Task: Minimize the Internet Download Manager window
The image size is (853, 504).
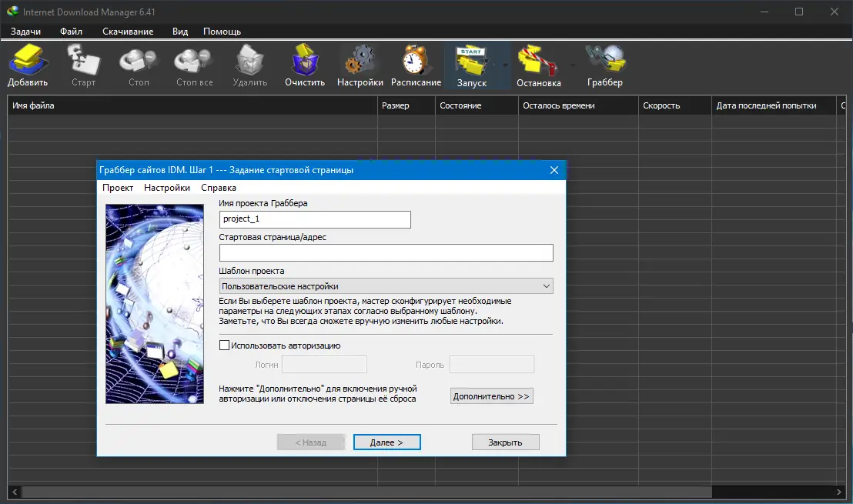Action: (x=764, y=12)
